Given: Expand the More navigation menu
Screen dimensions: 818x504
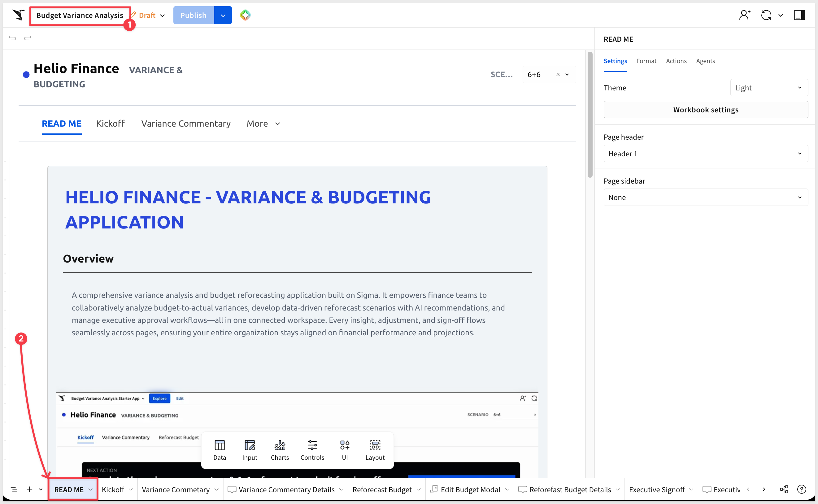Looking at the screenshot, I should coord(263,124).
